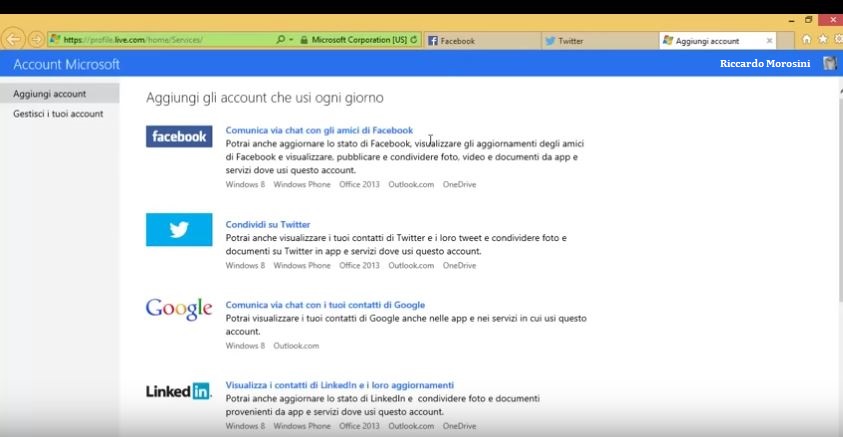Viewport: 843px width, 437px height.
Task: Click the Microsoft Corporation [US] certificate label
Action: point(359,40)
